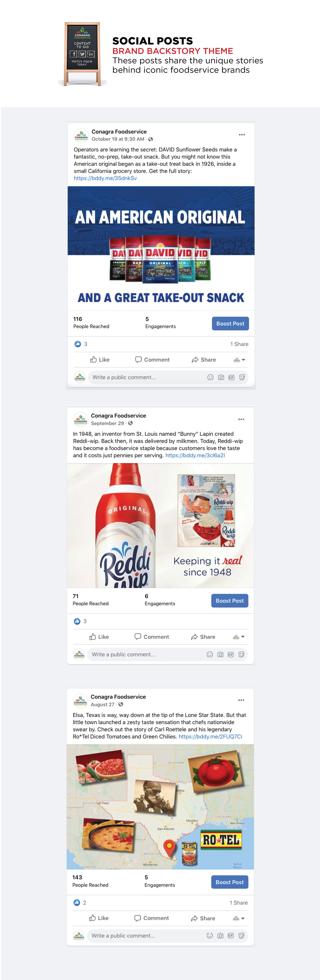Click the camera icon in the Reddi-wip post's comment box
320x980 pixels.
220,654
